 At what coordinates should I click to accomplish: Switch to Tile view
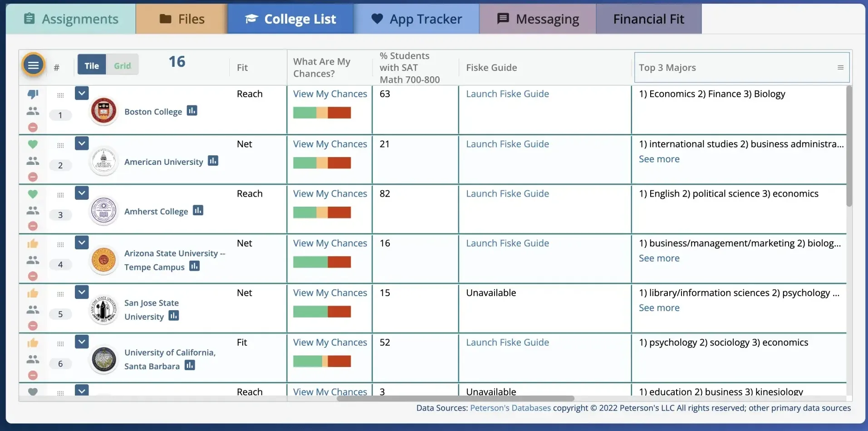92,65
